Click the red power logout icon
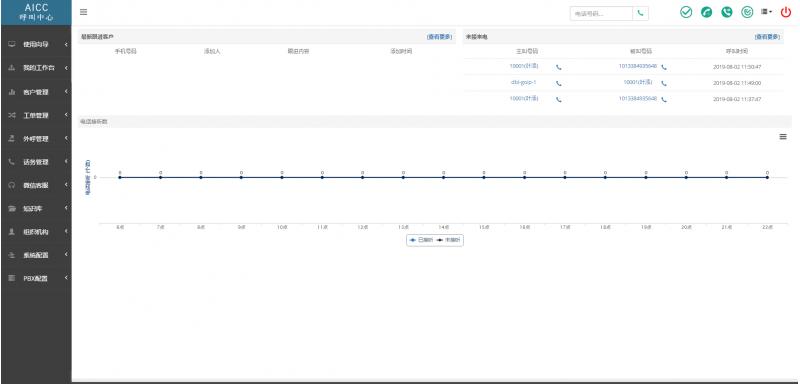Screen dimensions: 800x384 click(x=785, y=13)
